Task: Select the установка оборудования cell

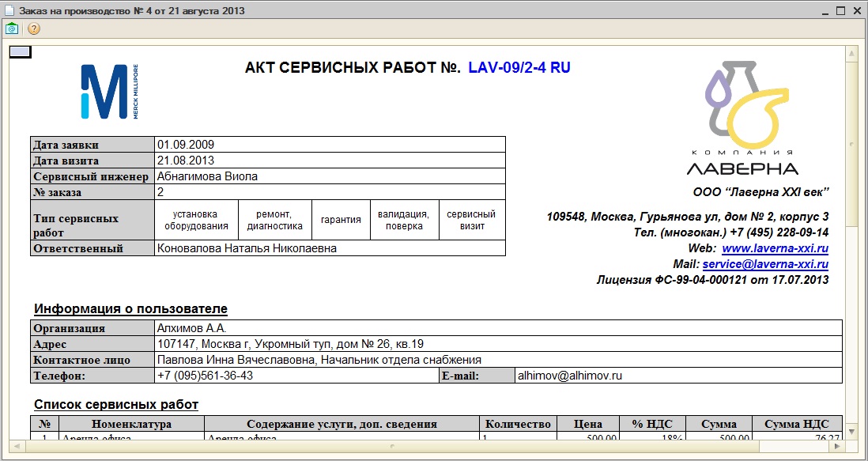Action: pos(197,221)
